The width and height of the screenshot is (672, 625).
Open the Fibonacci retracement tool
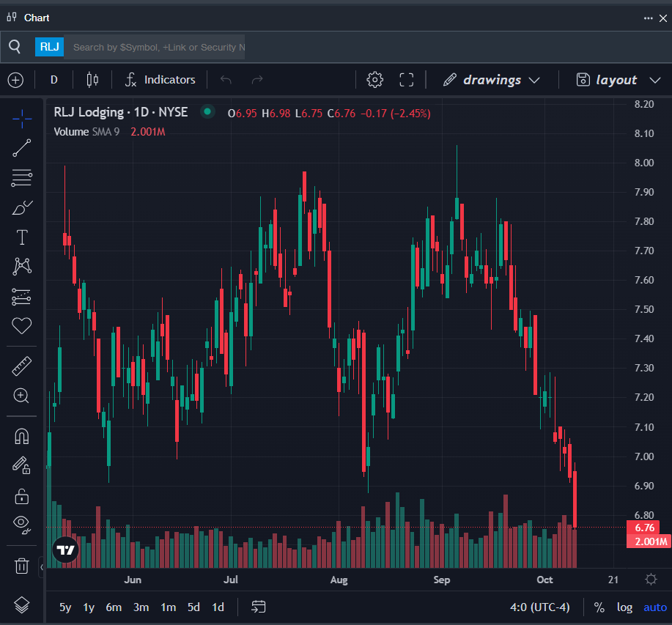coord(21,177)
